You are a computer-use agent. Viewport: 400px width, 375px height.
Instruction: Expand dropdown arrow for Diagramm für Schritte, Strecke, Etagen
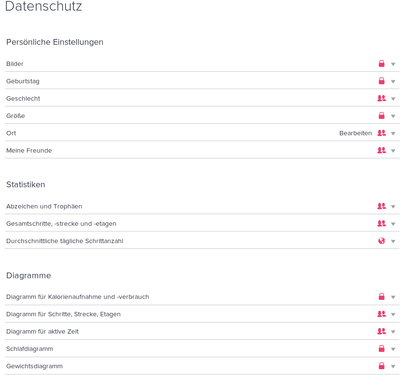pyautogui.click(x=393, y=314)
